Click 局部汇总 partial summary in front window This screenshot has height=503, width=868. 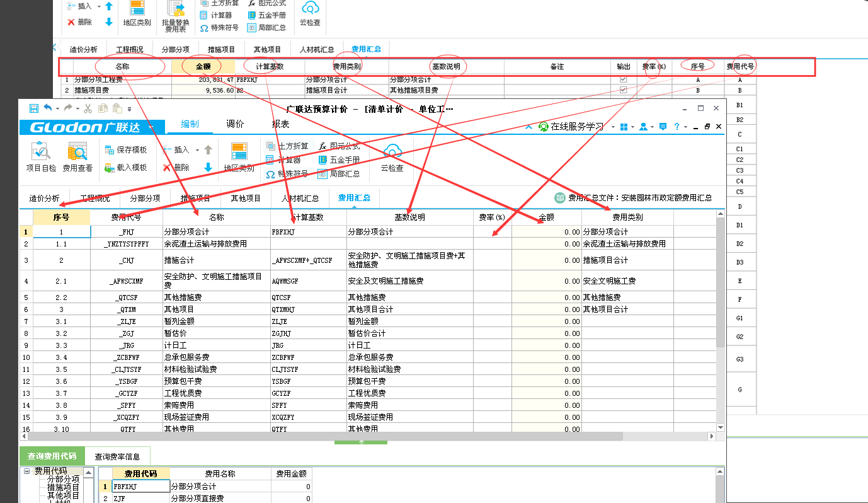pyautogui.click(x=339, y=174)
